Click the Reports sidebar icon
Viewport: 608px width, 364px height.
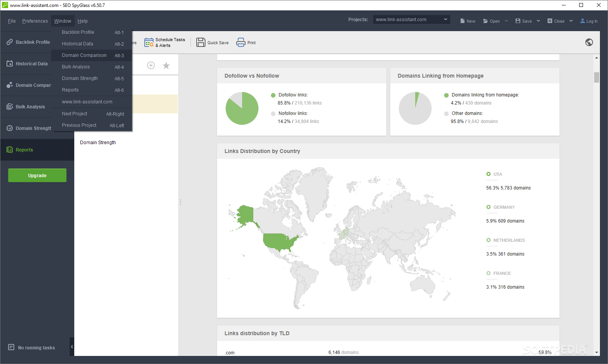pyautogui.click(x=10, y=150)
